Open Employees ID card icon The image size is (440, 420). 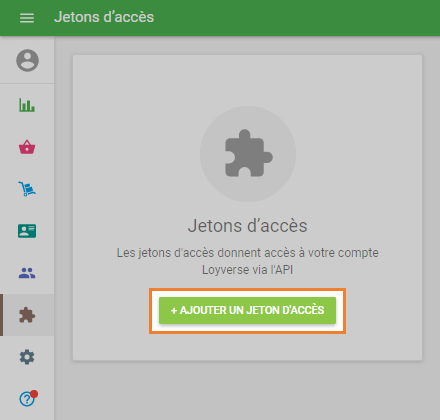click(27, 231)
